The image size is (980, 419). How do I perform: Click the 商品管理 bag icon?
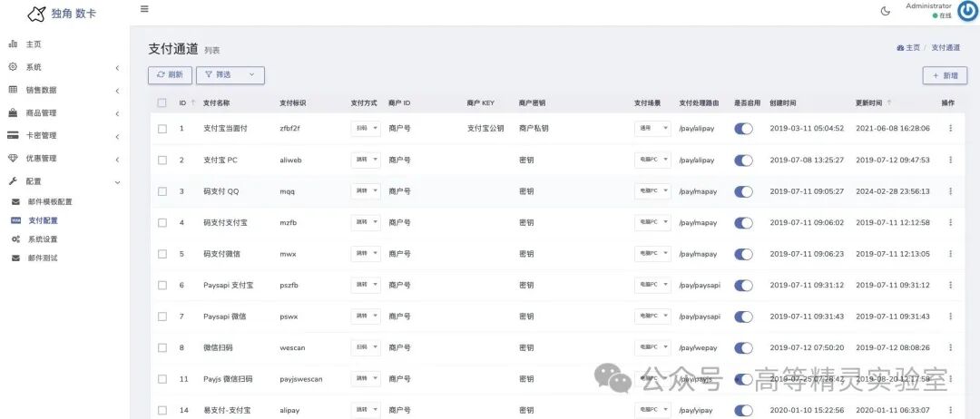(13, 113)
